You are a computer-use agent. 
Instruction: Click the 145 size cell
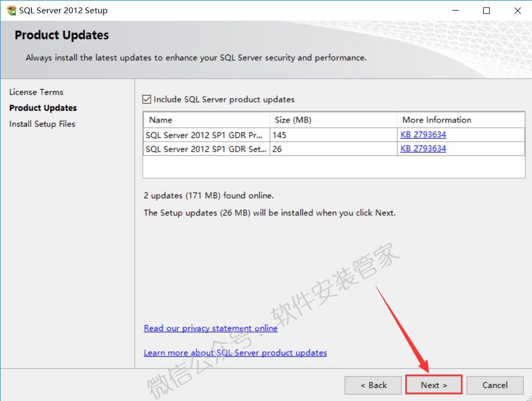coord(334,135)
